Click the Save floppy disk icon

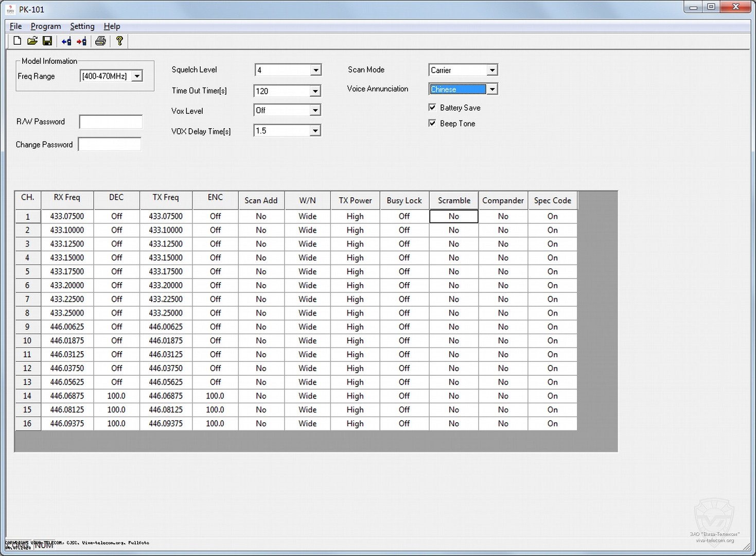pos(47,41)
